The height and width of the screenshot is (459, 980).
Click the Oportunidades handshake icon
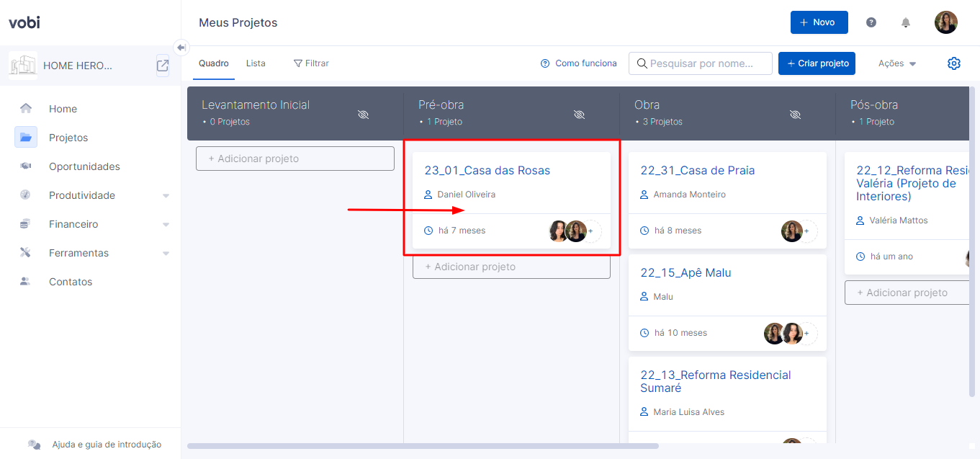(25, 166)
